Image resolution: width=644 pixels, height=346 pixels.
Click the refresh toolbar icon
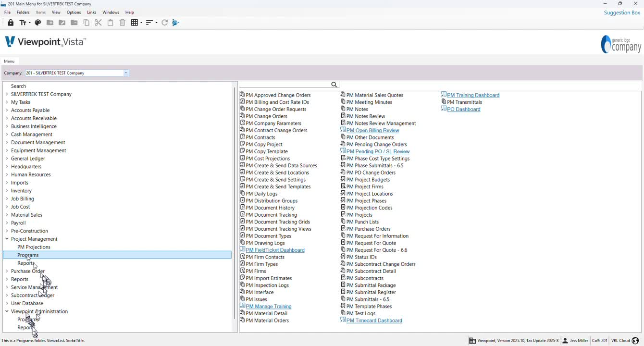click(164, 23)
